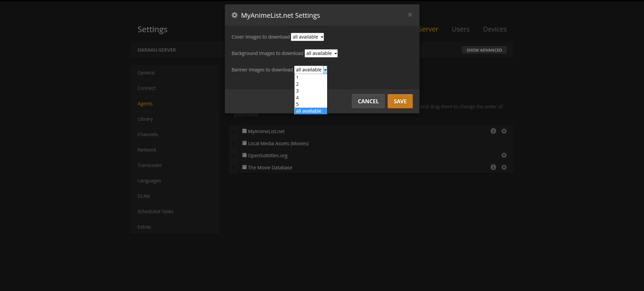Screen dimensions: 644x291
Task: Open Extras settings section
Action: (175, 227)
